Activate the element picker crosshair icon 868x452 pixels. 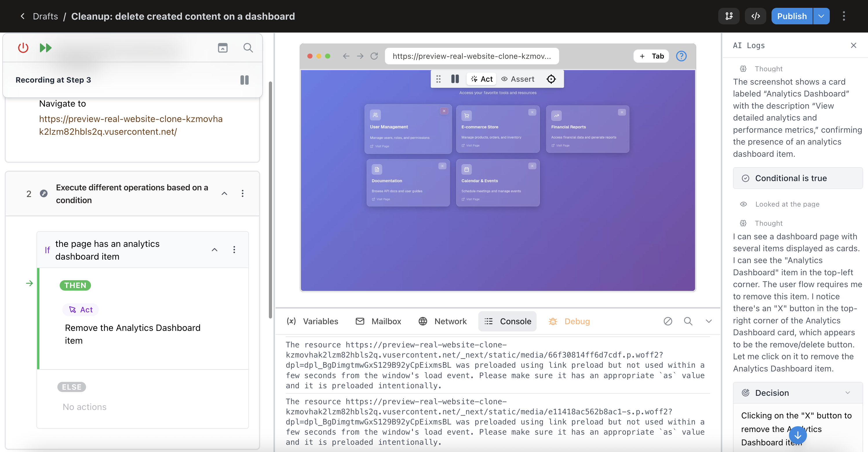tap(551, 79)
